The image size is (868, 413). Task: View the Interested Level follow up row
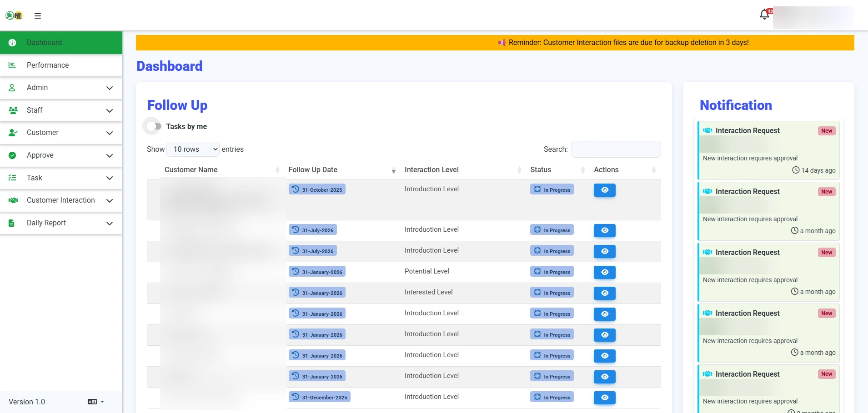[605, 294]
